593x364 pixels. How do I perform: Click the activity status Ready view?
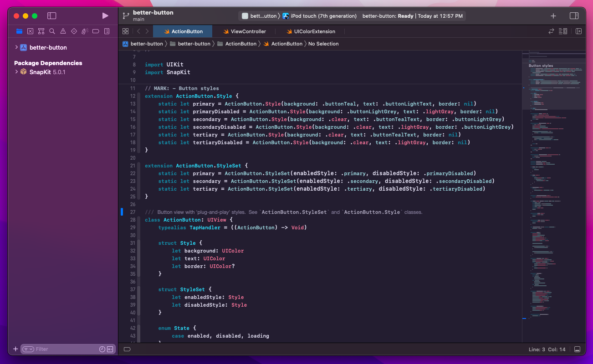tap(413, 16)
